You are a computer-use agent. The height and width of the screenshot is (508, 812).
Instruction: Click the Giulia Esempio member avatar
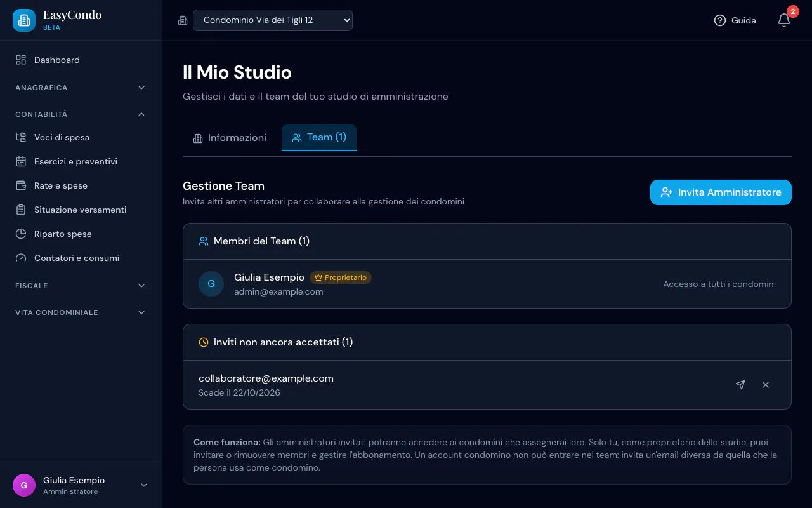211,284
